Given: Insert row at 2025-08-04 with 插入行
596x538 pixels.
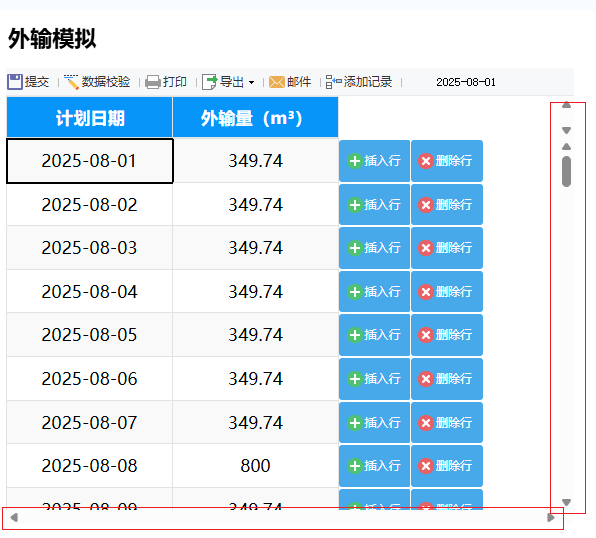Looking at the screenshot, I should pyautogui.click(x=374, y=292).
